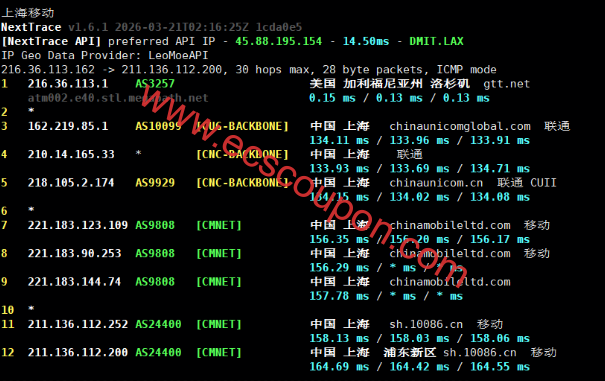Click the latency '157.78 ms' on hop 9
The height and width of the screenshot is (381, 605).
tap(339, 296)
